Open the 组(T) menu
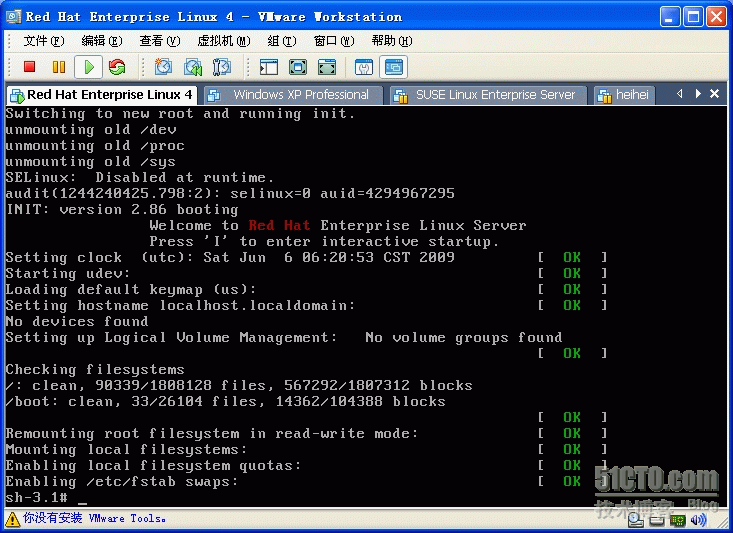 (282, 41)
